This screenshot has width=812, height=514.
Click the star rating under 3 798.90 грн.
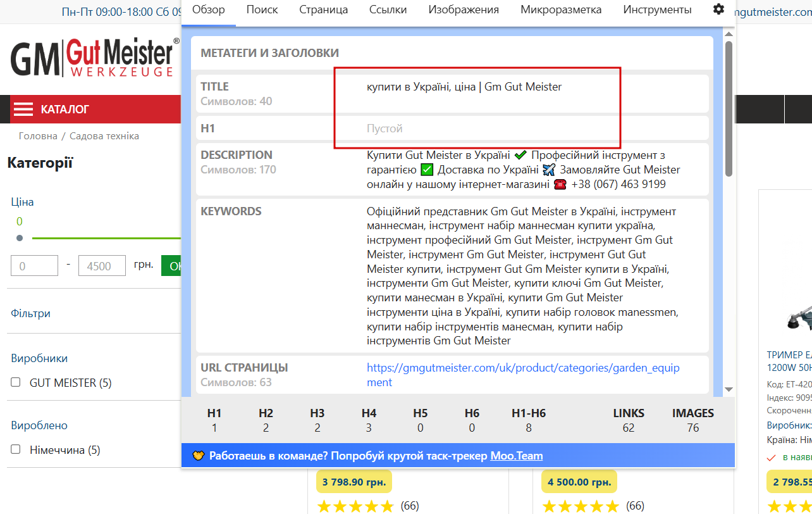pos(355,506)
